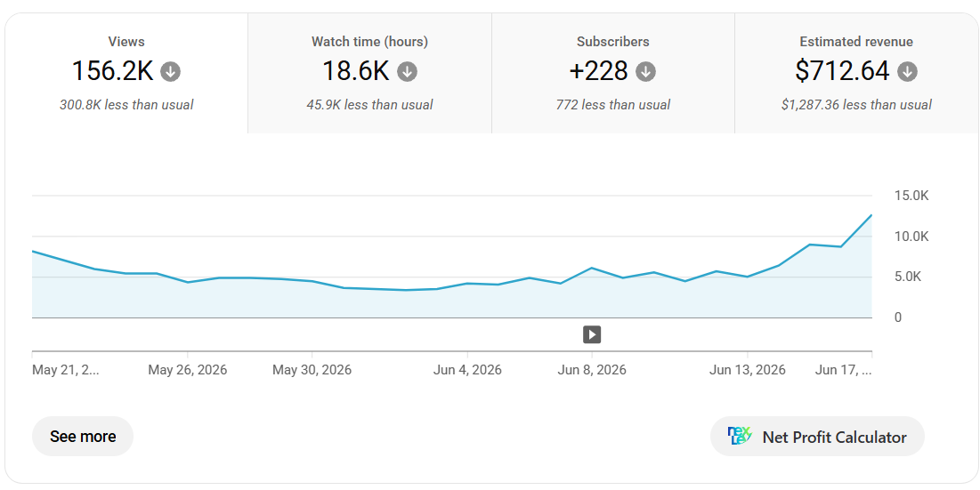Click the video publish marker under the chart
Image resolution: width=980 pixels, height=490 pixels.
592,334
